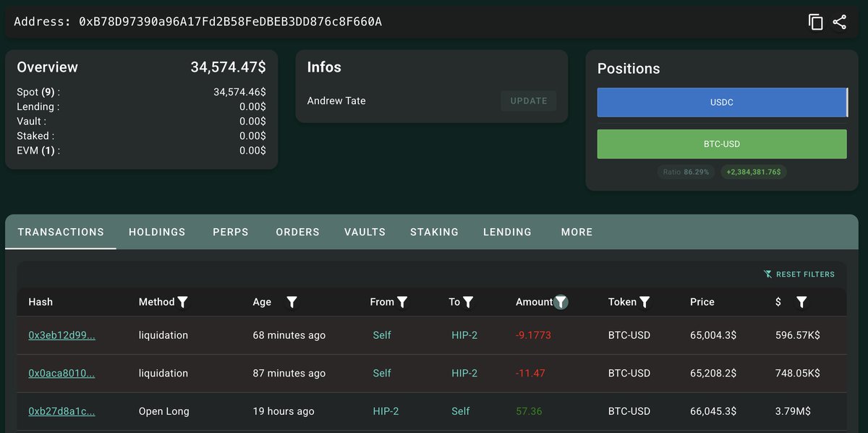Open the Perps tab
868x433 pixels.
pyautogui.click(x=231, y=232)
